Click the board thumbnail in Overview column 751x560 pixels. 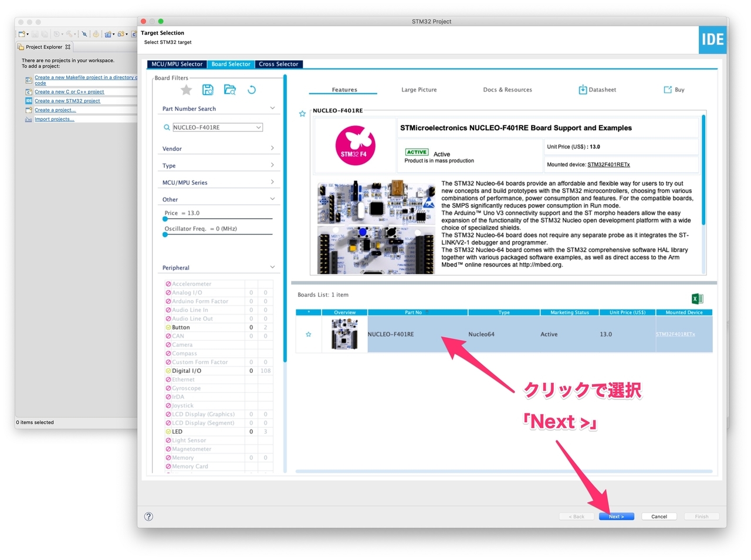point(344,334)
